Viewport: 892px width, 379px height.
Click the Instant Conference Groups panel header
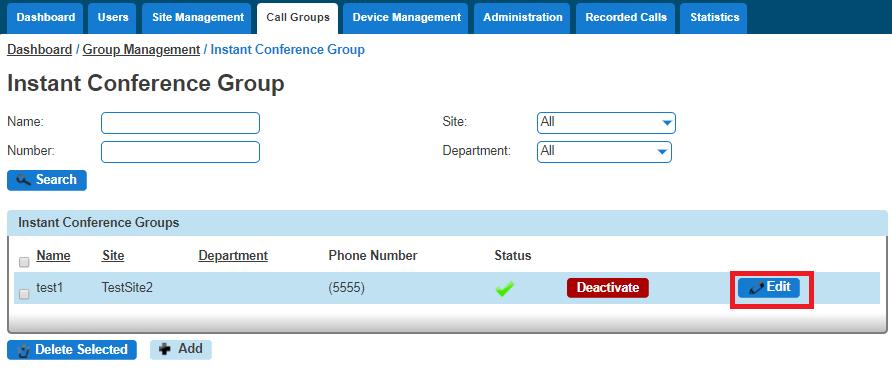(x=447, y=223)
